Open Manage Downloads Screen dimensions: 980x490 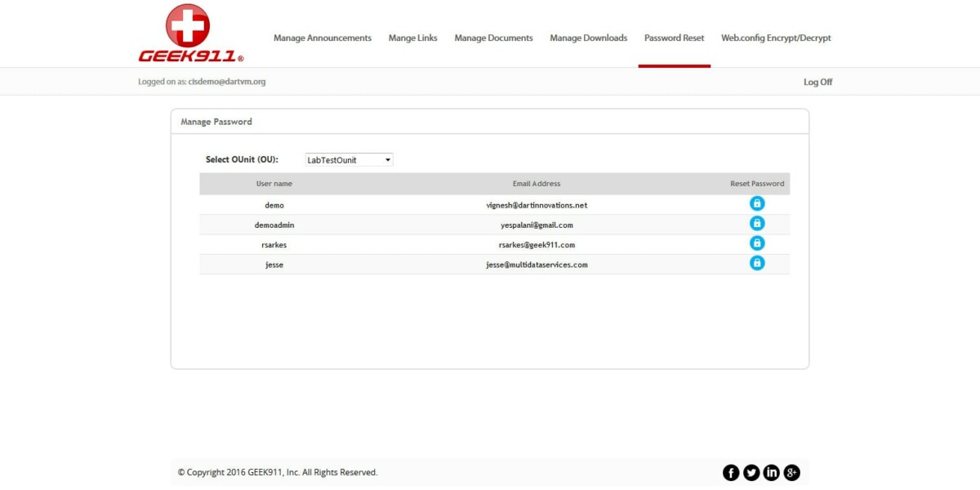588,38
